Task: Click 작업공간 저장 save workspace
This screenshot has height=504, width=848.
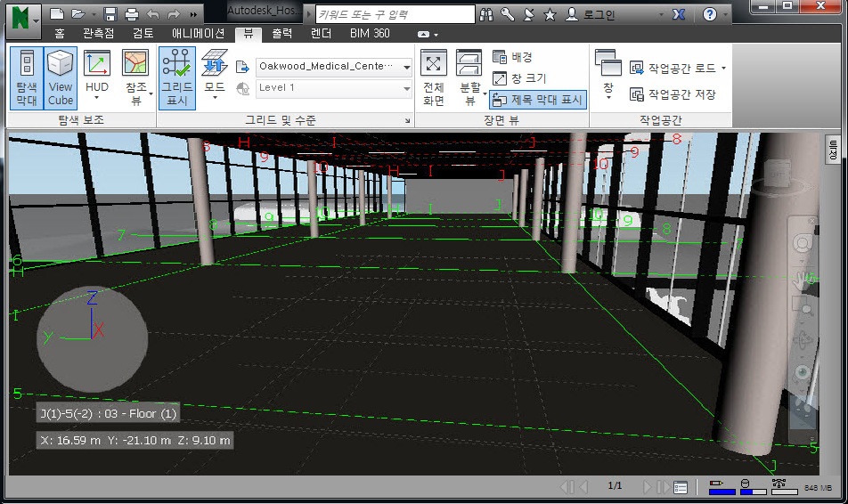Action: click(x=673, y=94)
